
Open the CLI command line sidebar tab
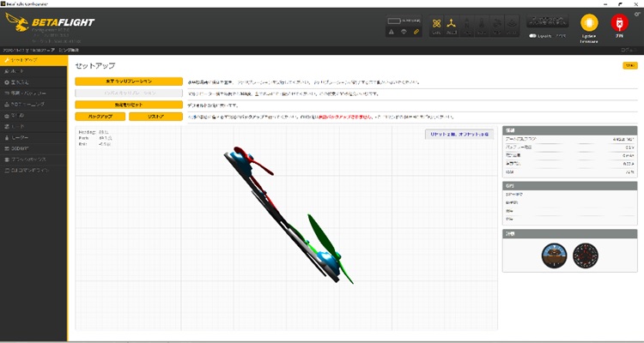point(33,171)
